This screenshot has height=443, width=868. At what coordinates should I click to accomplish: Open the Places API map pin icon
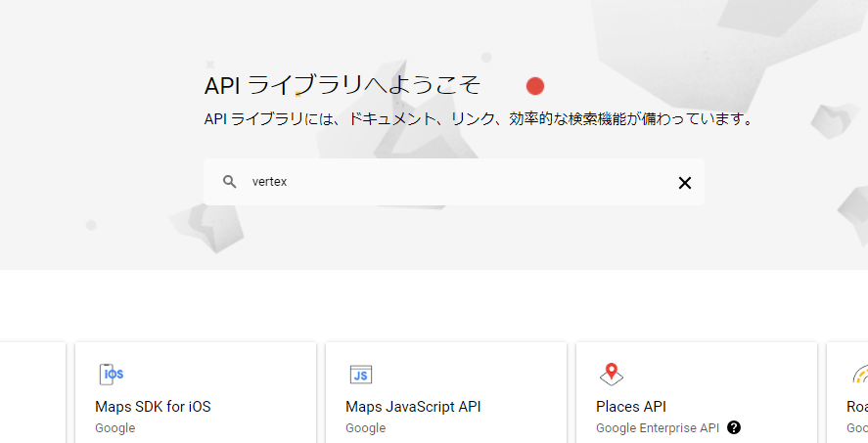612,375
